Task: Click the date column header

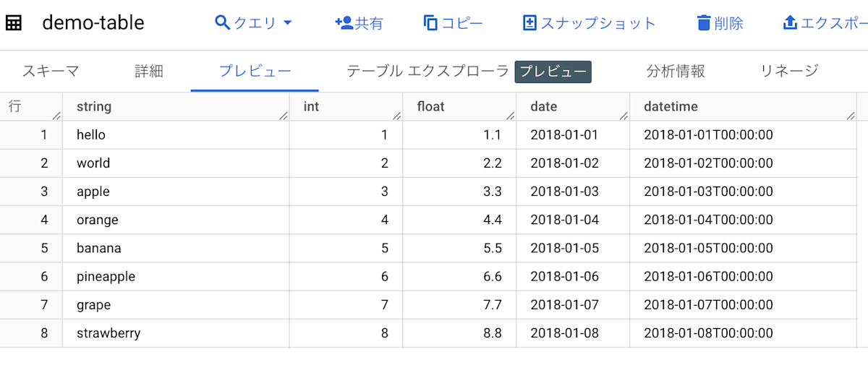Action: coord(573,107)
